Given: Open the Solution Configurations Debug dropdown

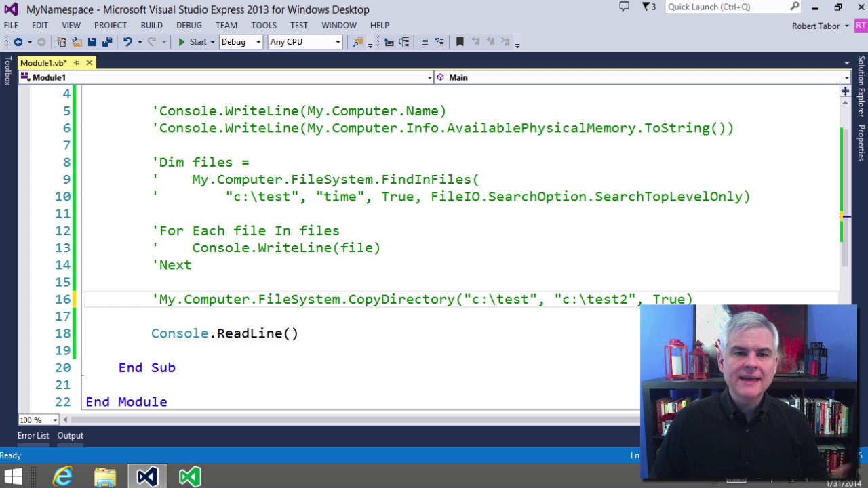Looking at the screenshot, I should (x=241, y=42).
